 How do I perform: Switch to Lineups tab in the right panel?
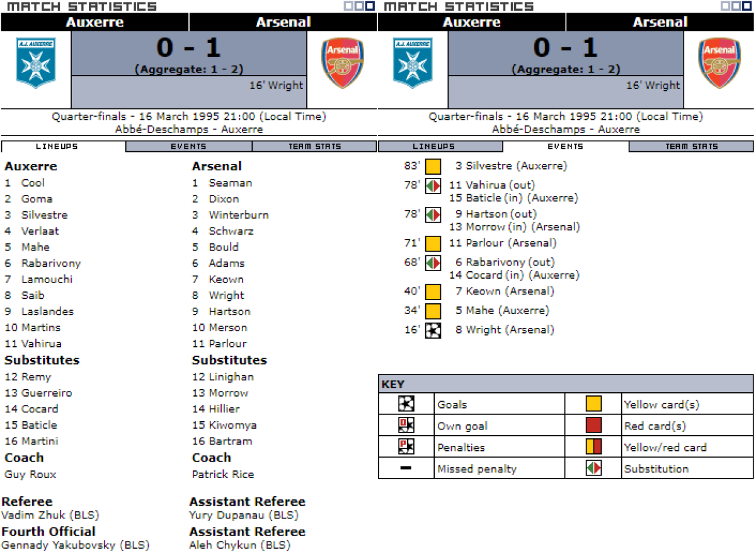[440, 146]
